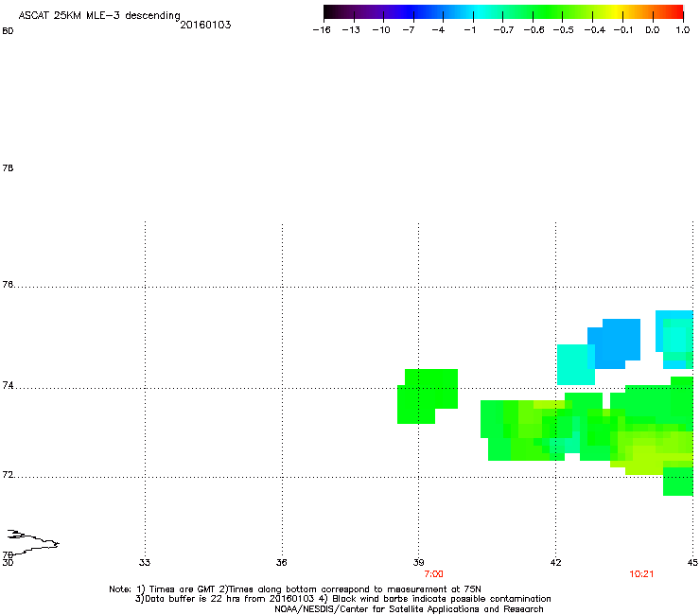Click the latitude label 76
This screenshot has width=700, height=615.
8,285
